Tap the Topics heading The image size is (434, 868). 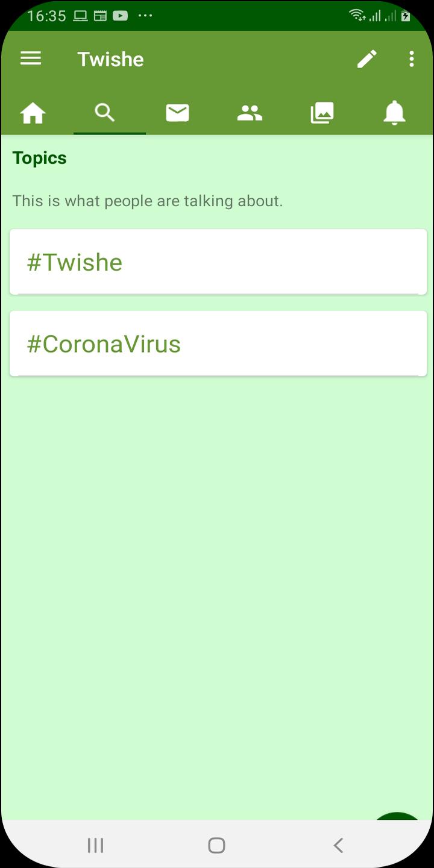[x=39, y=157]
